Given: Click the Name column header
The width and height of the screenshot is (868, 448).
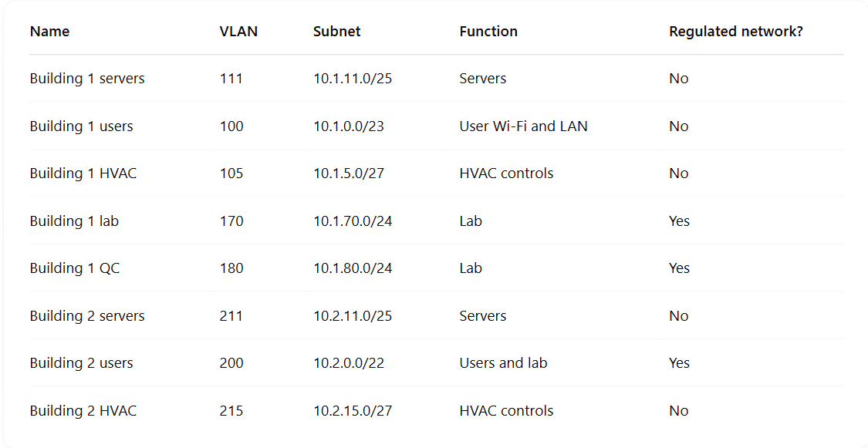Looking at the screenshot, I should pyautogui.click(x=50, y=32).
